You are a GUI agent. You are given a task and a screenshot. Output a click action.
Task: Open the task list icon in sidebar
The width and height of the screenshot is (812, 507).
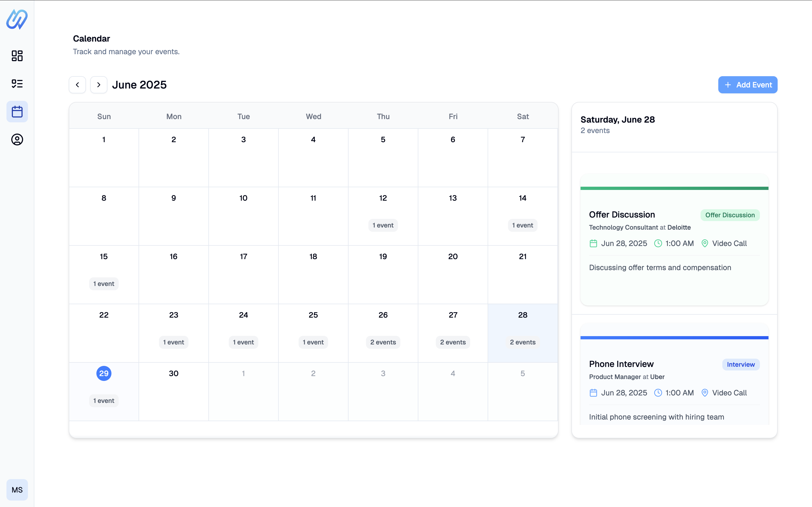17,83
